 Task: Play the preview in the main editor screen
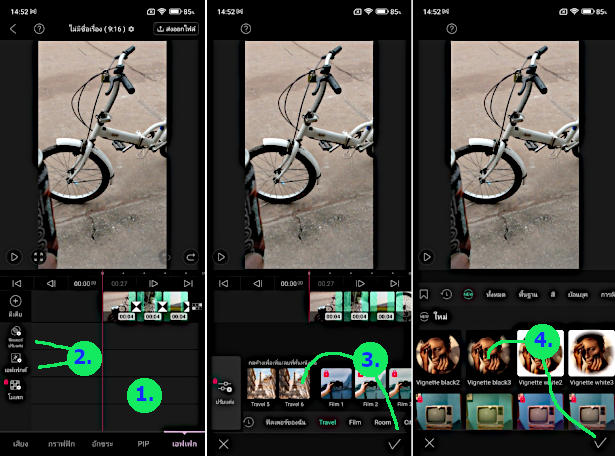tap(14, 257)
